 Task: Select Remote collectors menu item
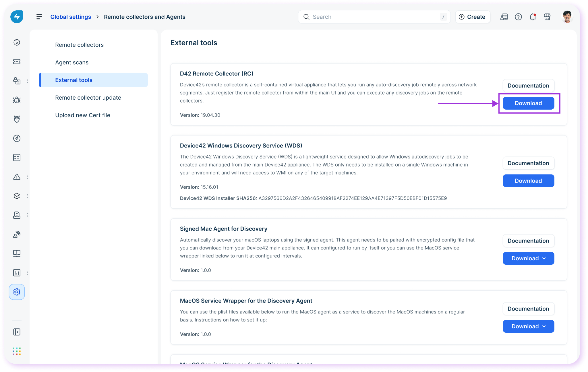(x=79, y=45)
